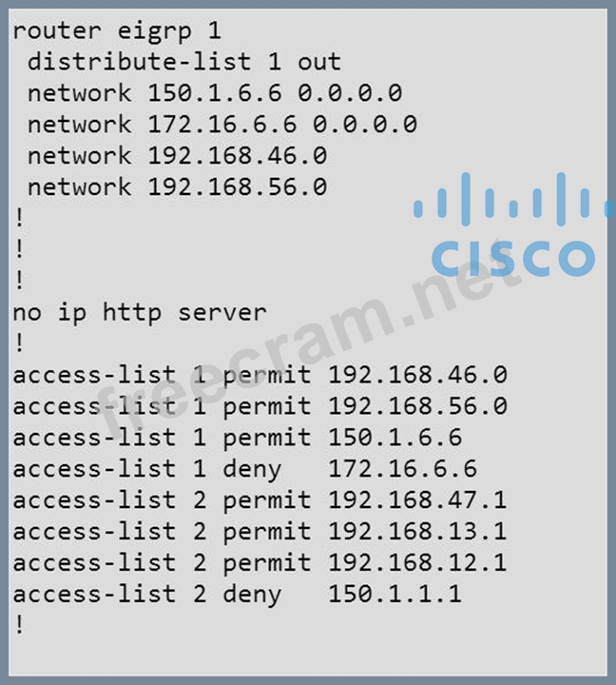Click access-list 1 permit 150.1.6.6 entry
Image resolution: width=616 pixels, height=685 pixels.
237,437
